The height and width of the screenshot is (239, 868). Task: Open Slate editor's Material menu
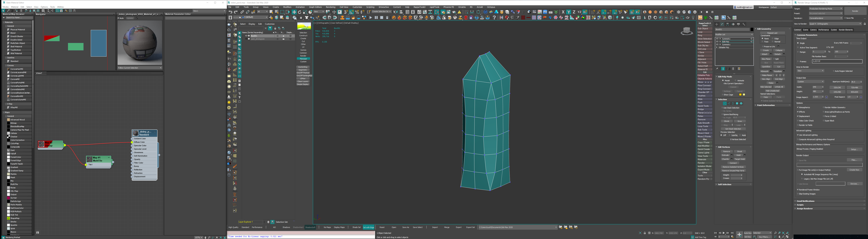tap(14, 7)
